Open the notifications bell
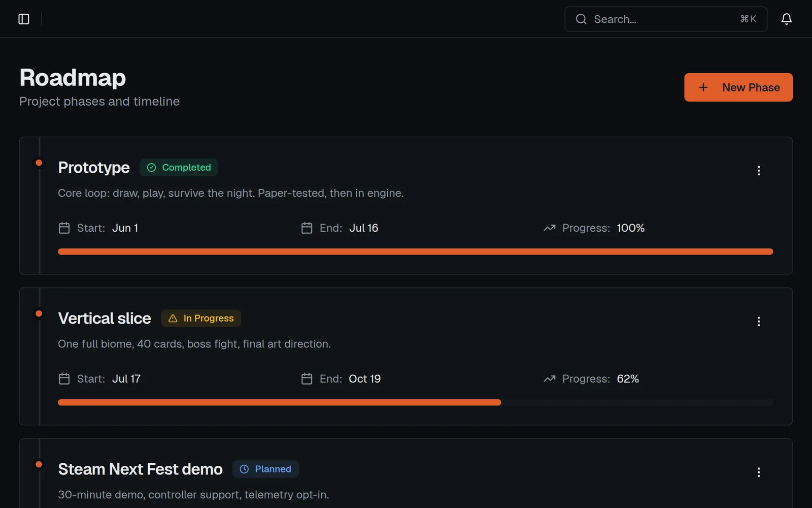812x508 pixels. point(786,19)
